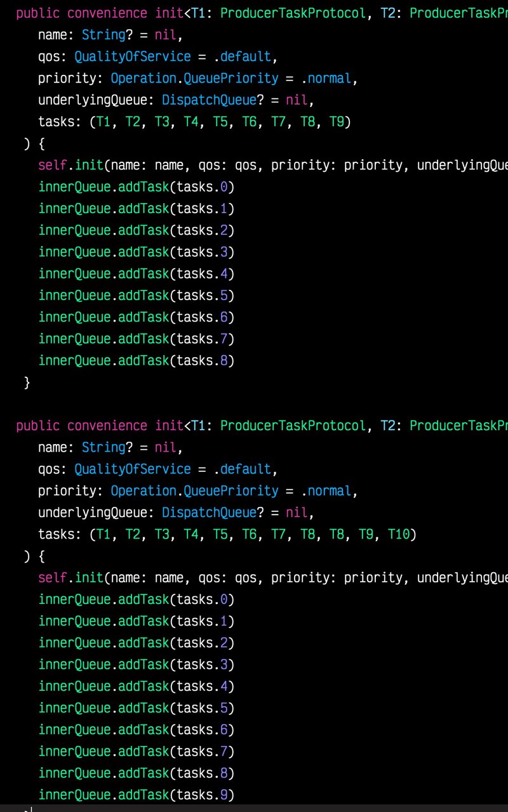Image resolution: width=508 pixels, height=812 pixels.
Task: Click addTask(tasks.8) in the ten-task initializer
Action: pyautogui.click(x=177, y=773)
